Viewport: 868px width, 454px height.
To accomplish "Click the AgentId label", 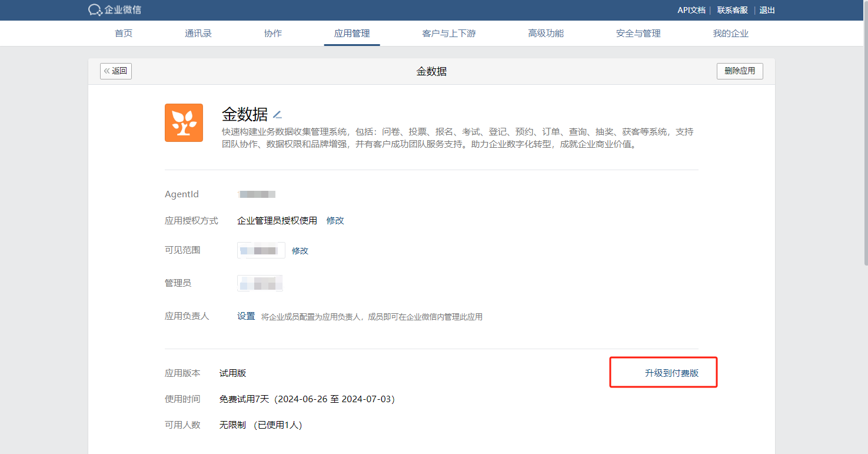I will click(x=182, y=194).
